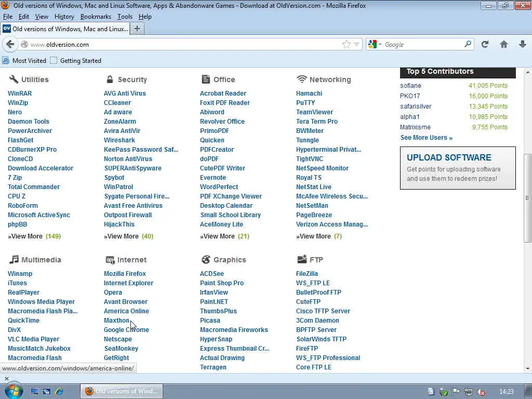The height and width of the screenshot is (399, 532).
Task: Close the add-on bar with the X
Action: [6, 378]
